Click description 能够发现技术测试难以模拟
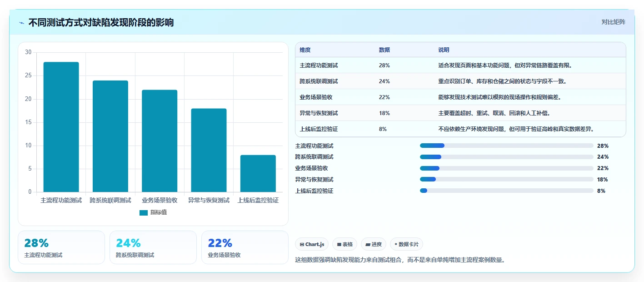This screenshot has height=282, width=644. tap(499, 97)
